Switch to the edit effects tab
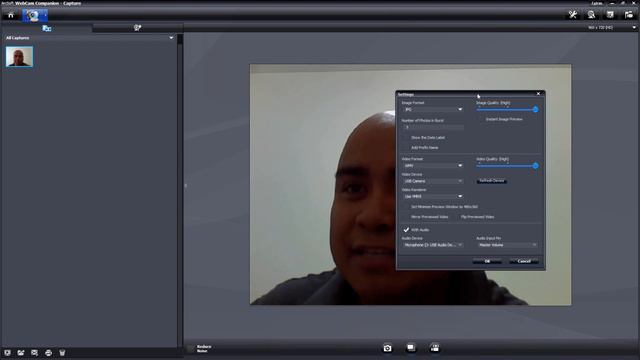The width and height of the screenshot is (640, 360). pyautogui.click(x=138, y=28)
